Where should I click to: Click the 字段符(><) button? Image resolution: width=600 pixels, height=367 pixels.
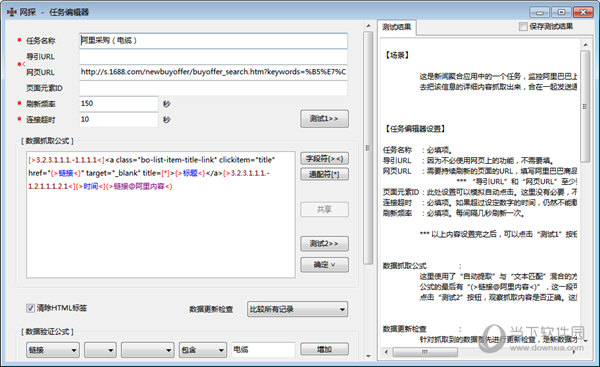[324, 158]
